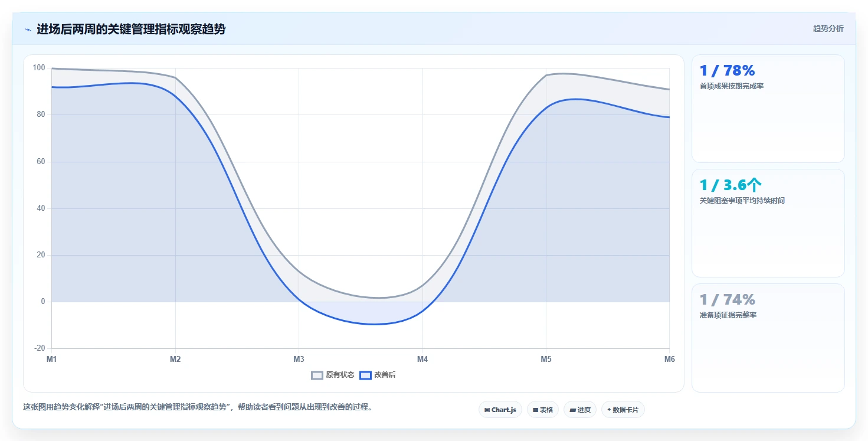Click the M1 x-axis label
Image resolution: width=868 pixels, height=441 pixels.
[52, 359]
